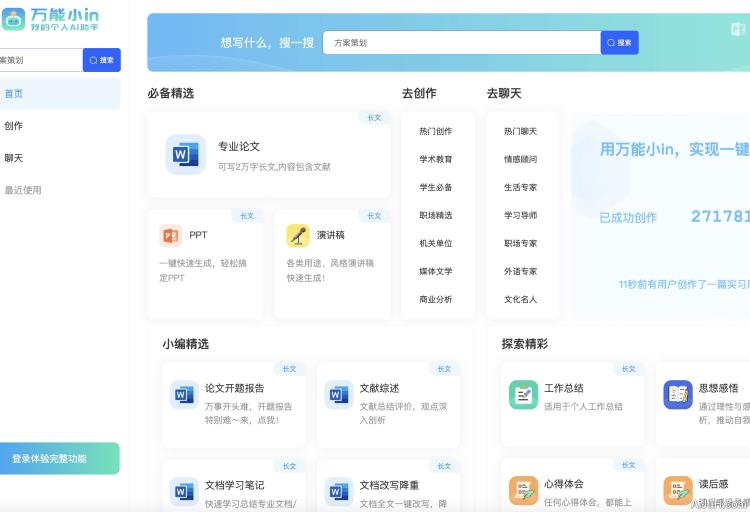Image resolution: width=750 pixels, height=512 pixels.
Task: Click the 万能小in robot logo icon
Action: [x=12, y=19]
